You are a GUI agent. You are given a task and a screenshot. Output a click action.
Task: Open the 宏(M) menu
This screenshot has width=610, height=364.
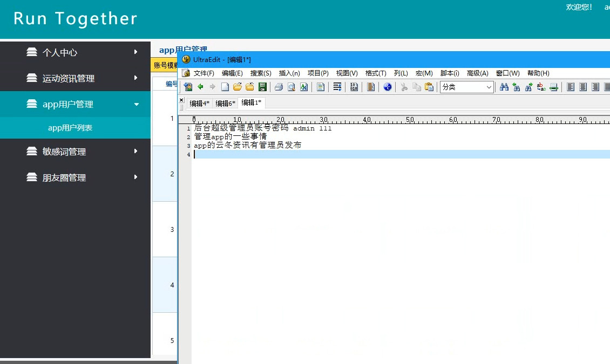[424, 73]
